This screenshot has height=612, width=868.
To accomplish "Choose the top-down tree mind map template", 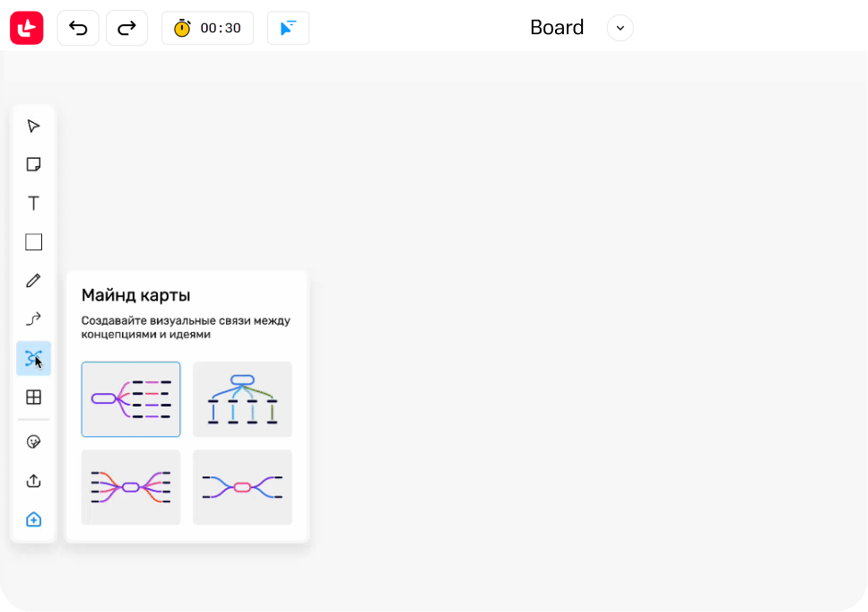I will (242, 399).
